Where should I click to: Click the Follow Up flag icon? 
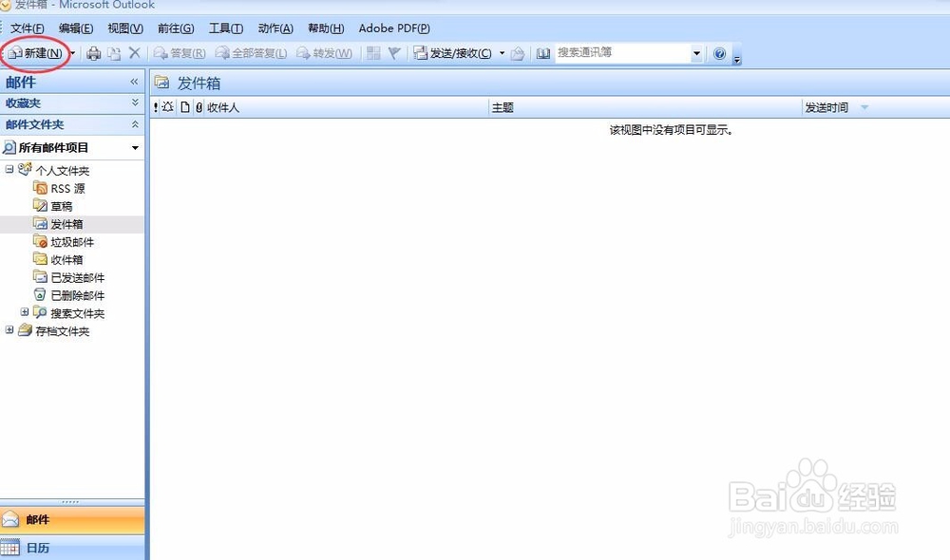pos(394,53)
